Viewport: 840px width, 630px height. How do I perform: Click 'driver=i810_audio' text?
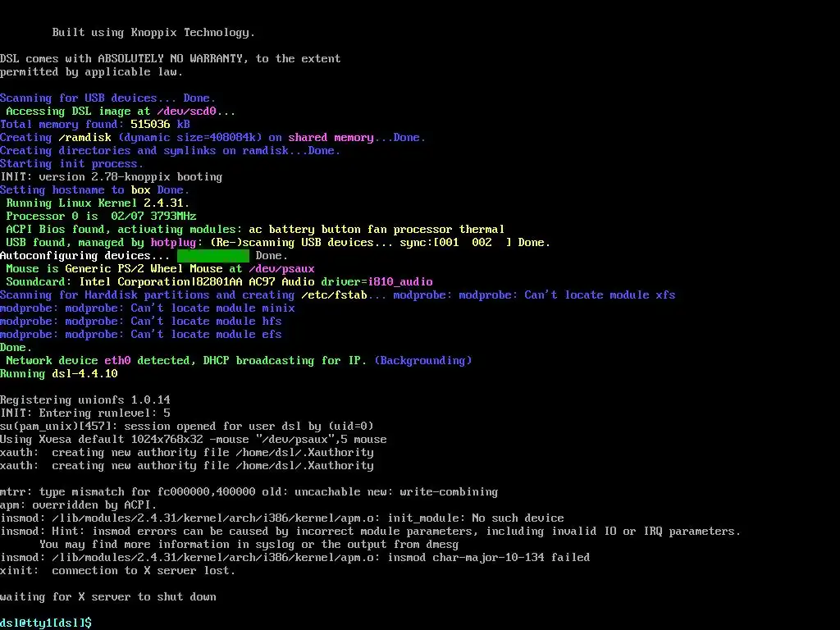377,282
